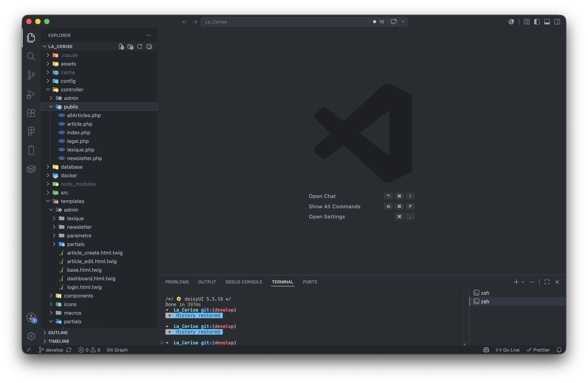Open the chat dropdown arrow in title bar

coord(403,22)
